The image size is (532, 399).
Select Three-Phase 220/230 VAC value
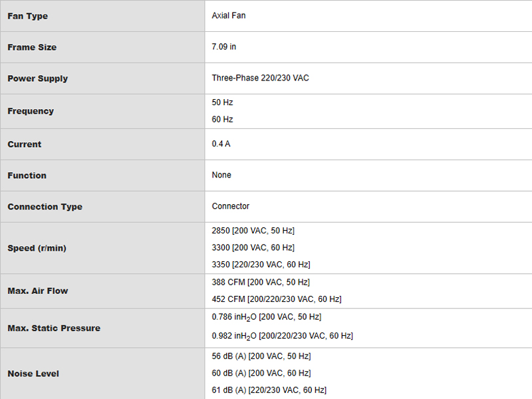click(260, 78)
